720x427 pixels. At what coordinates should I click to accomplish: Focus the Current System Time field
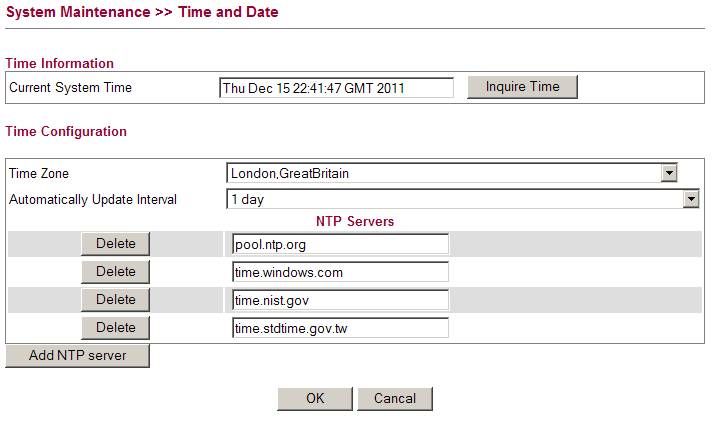point(335,88)
